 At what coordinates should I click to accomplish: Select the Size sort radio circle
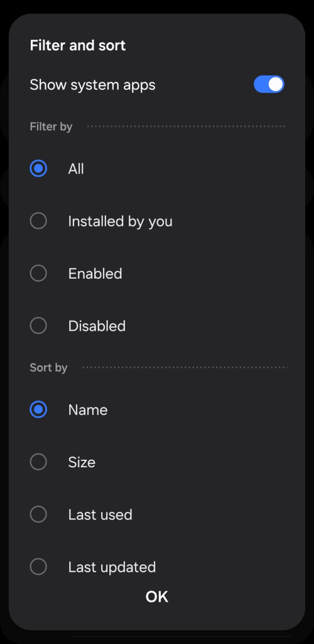point(38,462)
